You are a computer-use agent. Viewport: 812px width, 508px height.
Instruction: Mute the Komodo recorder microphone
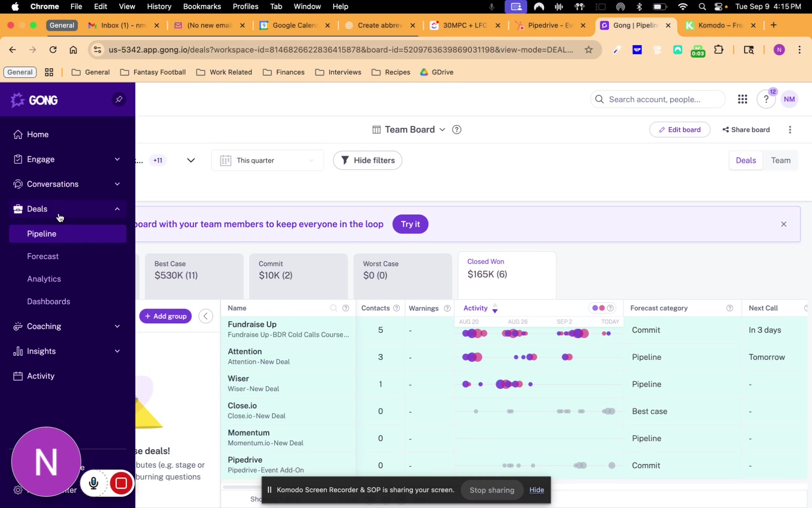pos(94,483)
